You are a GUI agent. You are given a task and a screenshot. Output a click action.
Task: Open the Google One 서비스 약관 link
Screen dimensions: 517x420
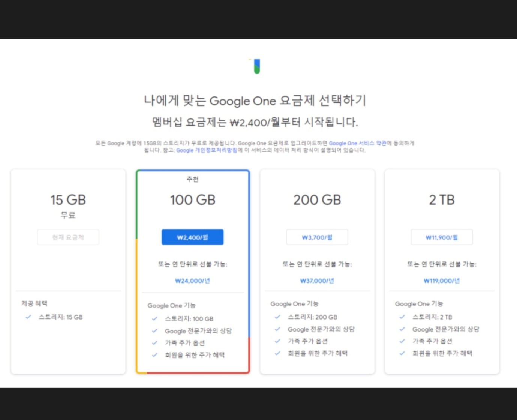click(x=358, y=143)
